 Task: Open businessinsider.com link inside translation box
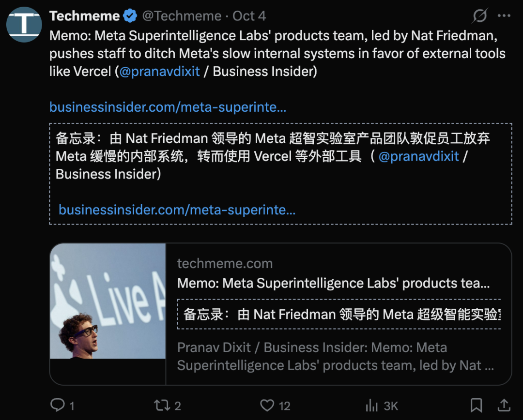pos(177,210)
